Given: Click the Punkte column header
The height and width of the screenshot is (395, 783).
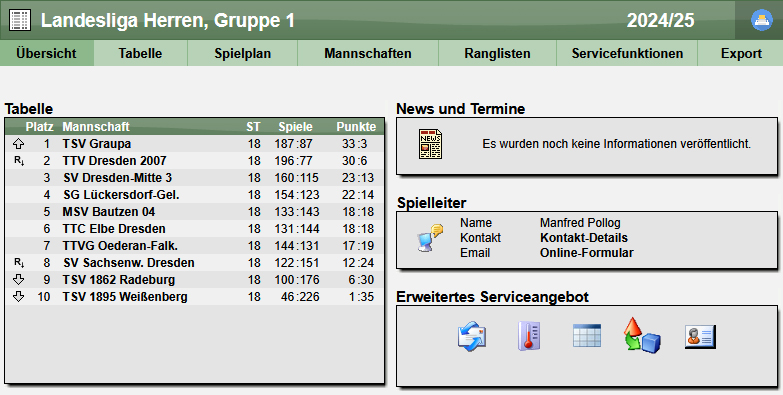Looking at the screenshot, I should (x=356, y=127).
